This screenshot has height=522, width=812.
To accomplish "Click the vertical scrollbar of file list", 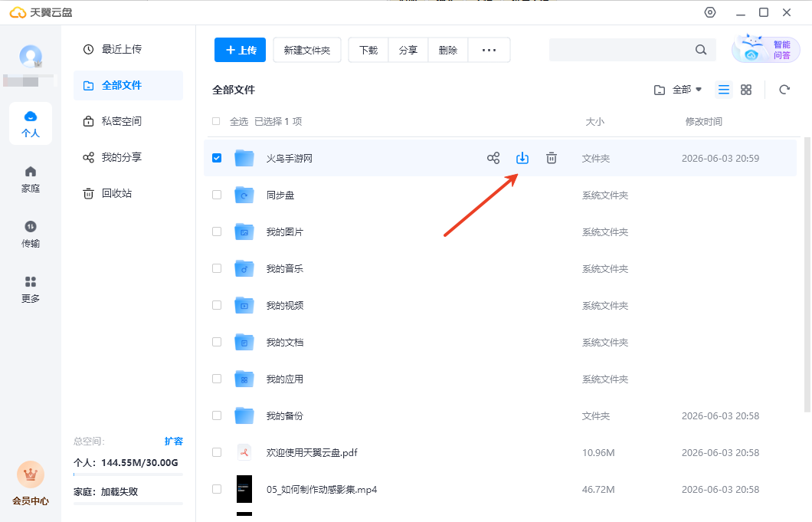I will [807, 274].
